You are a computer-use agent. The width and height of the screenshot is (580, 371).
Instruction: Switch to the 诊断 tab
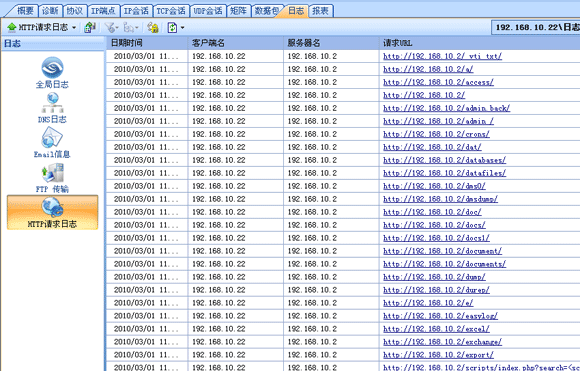[50, 11]
